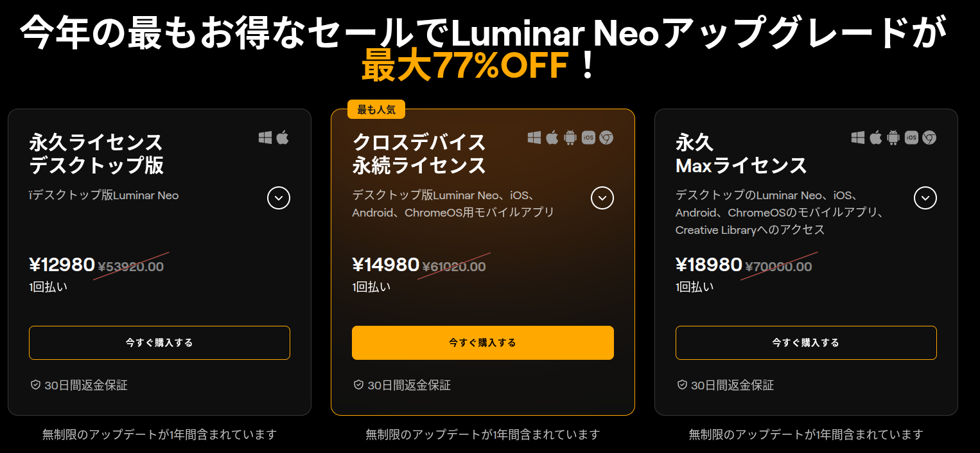The width and height of the screenshot is (980, 453).
Task: Expand details of クロスデバイス永続ライセンス
Action: (602, 198)
